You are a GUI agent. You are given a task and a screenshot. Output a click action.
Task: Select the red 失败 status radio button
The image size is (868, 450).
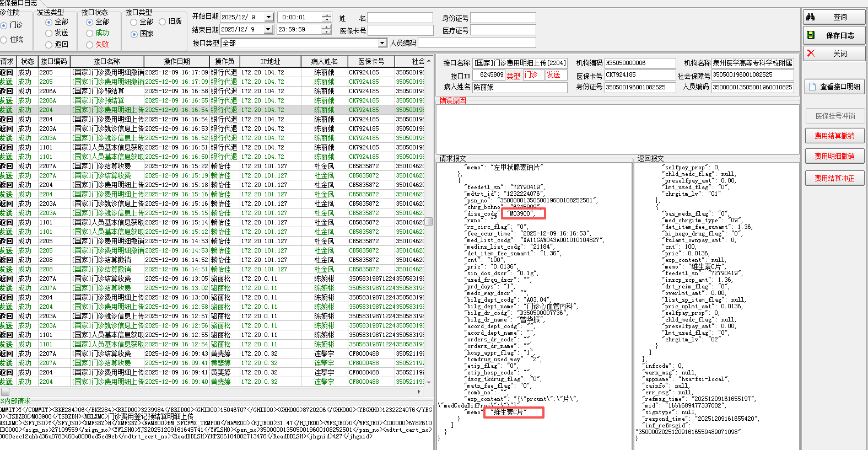(x=90, y=45)
